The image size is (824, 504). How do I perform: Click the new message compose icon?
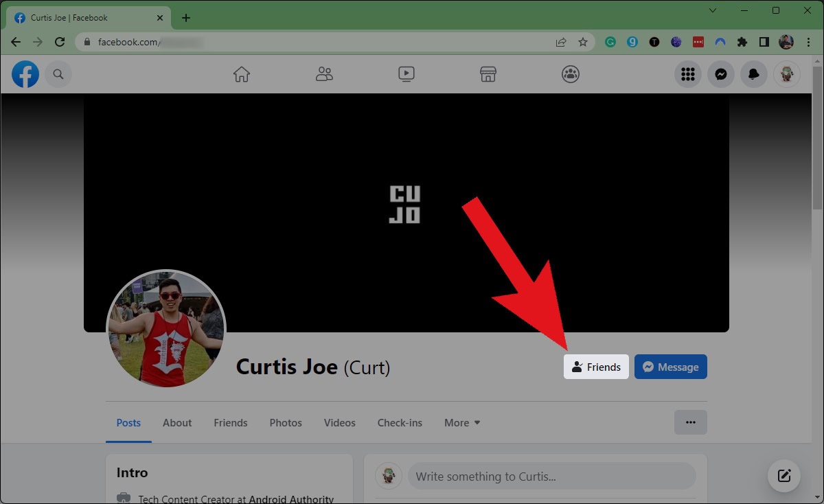point(784,475)
